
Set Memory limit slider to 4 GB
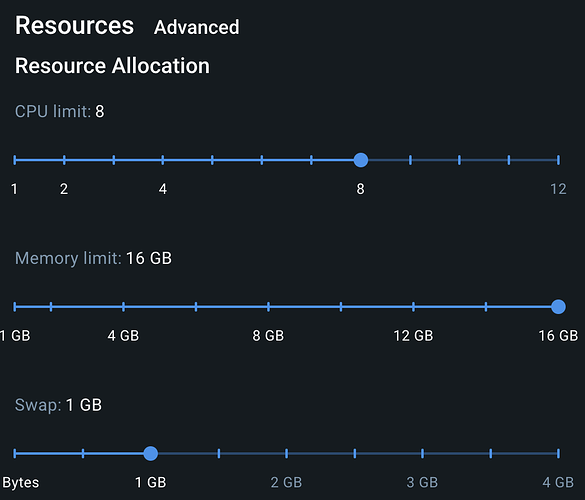pyautogui.click(x=123, y=307)
